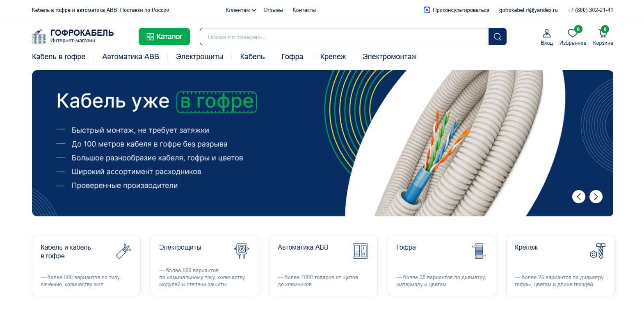The height and width of the screenshot is (312, 644).
Task: Open the Каталог menu button
Action: coord(164,37)
